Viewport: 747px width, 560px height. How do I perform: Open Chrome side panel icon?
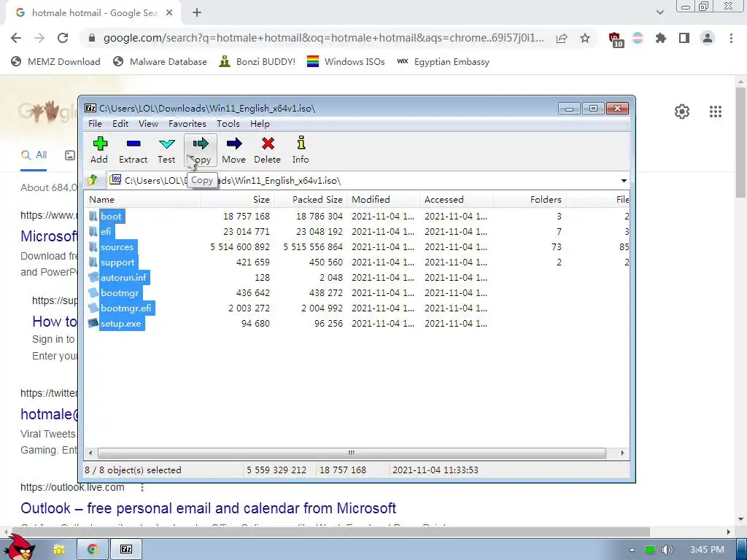[684, 38]
